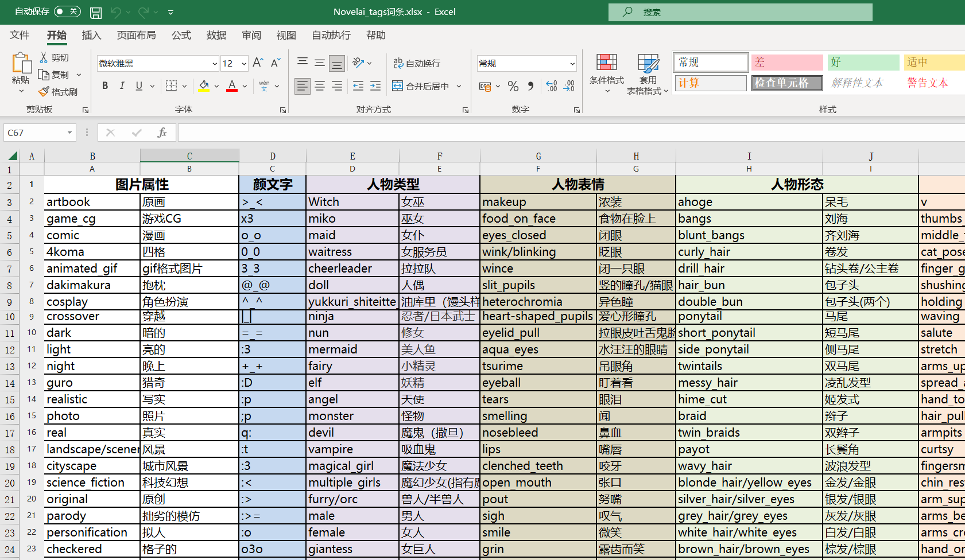Viewport: 965px width, 560px height.
Task: Toggle italic formatting
Action: tap(122, 86)
